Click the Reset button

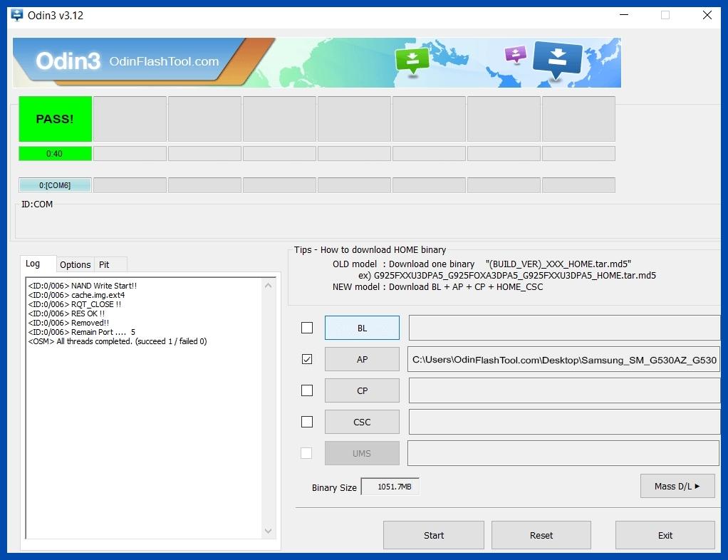click(541, 535)
